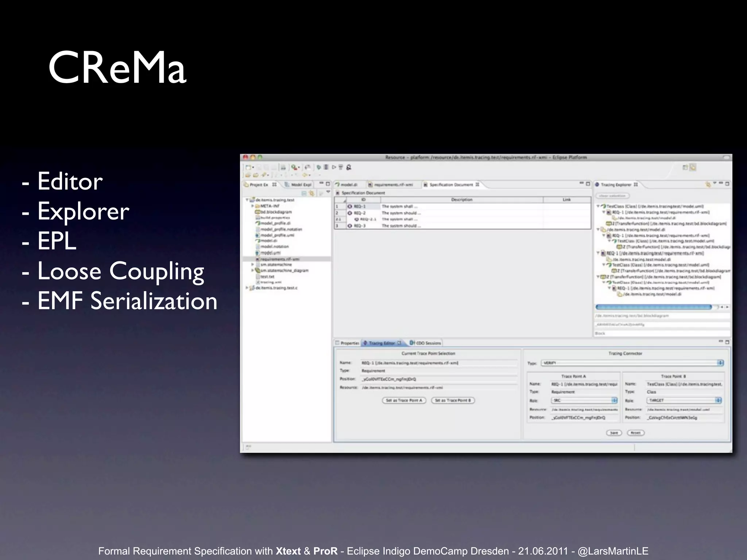Collapse top-level REQ-1 node in Tracing Explorer
The image size is (747, 560).
598,253
